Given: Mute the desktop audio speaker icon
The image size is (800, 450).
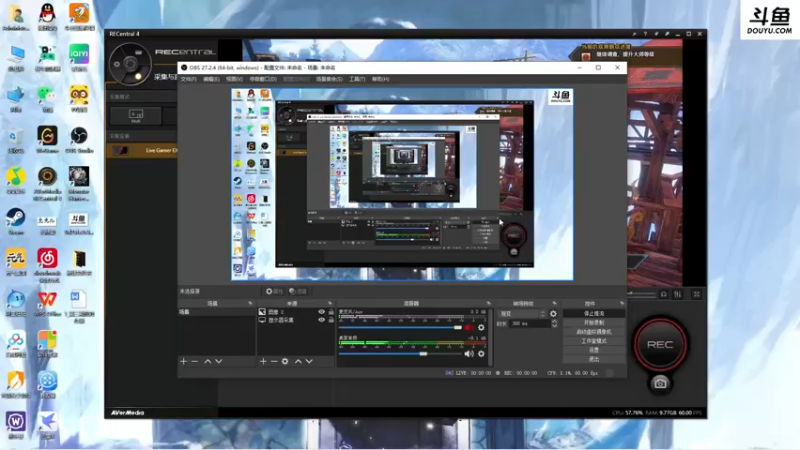Looking at the screenshot, I should pyautogui.click(x=469, y=354).
